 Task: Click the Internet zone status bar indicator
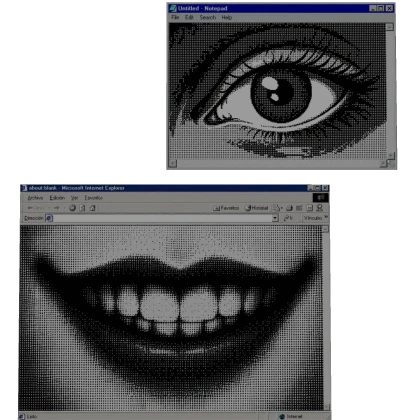click(x=291, y=416)
